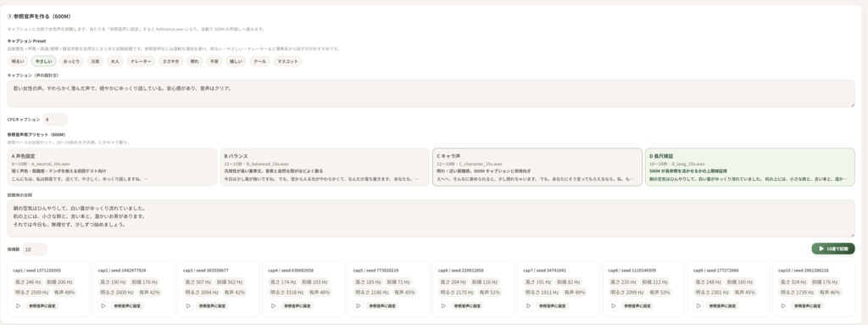
Task: Play the cap1 candidate audio
Action: tap(18, 305)
